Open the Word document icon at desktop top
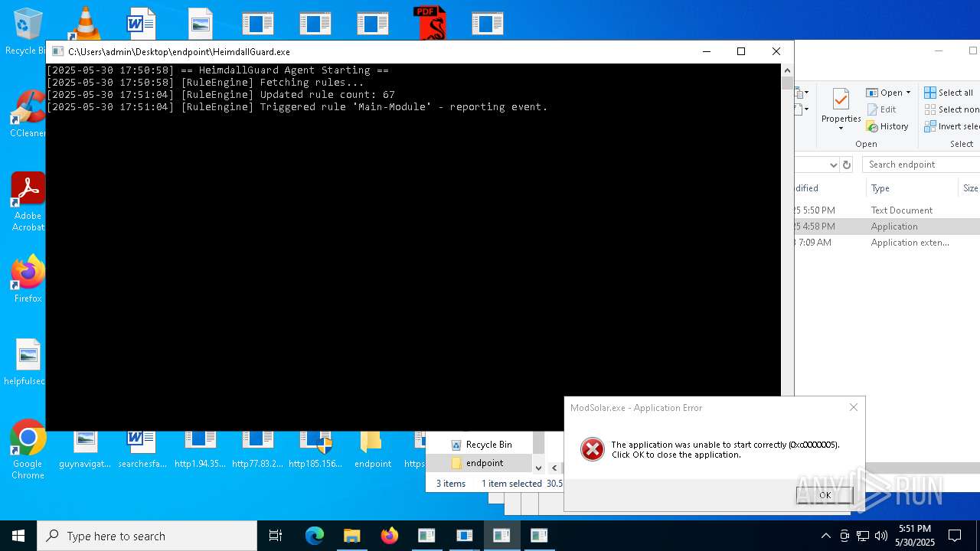 pos(141,23)
